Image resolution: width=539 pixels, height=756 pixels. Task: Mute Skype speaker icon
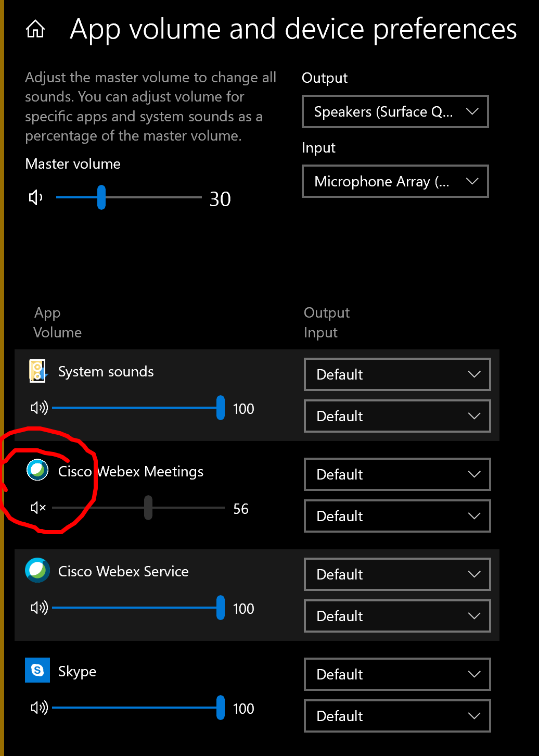coord(39,708)
